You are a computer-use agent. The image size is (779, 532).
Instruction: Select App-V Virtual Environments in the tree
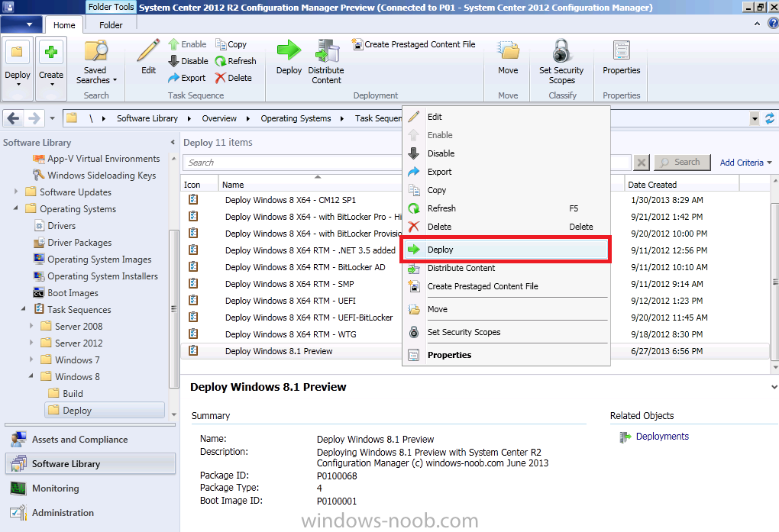pyautogui.click(x=96, y=159)
